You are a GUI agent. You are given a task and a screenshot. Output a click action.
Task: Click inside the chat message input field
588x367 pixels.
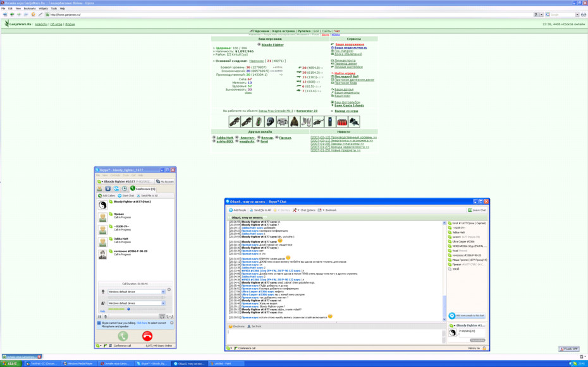coord(334,336)
